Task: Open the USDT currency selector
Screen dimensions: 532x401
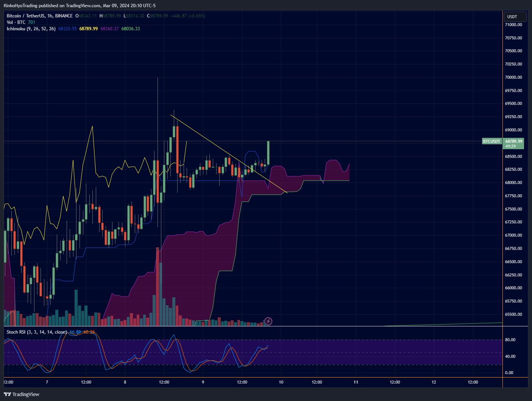Action: (x=515, y=17)
